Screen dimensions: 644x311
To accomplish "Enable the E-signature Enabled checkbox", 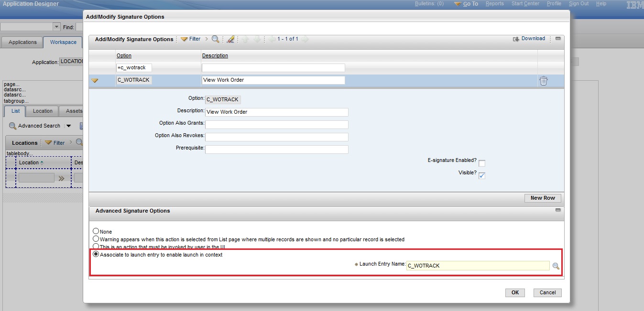I will click(x=482, y=163).
